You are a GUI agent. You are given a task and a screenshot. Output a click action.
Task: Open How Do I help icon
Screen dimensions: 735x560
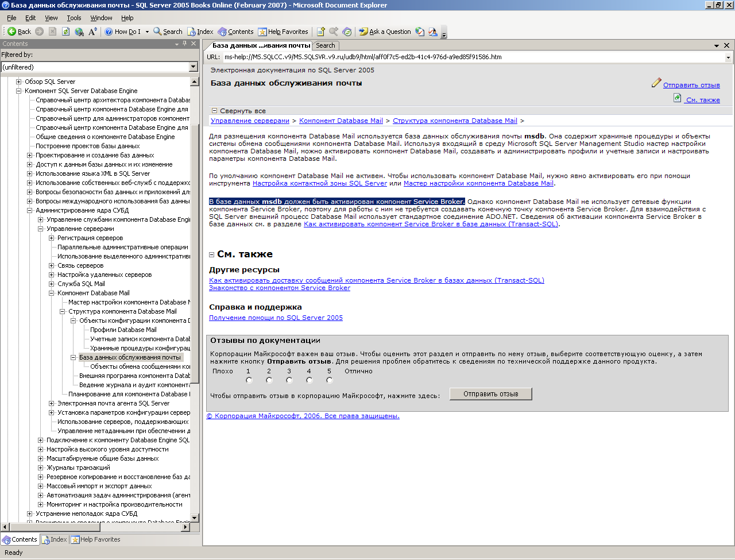(x=109, y=32)
